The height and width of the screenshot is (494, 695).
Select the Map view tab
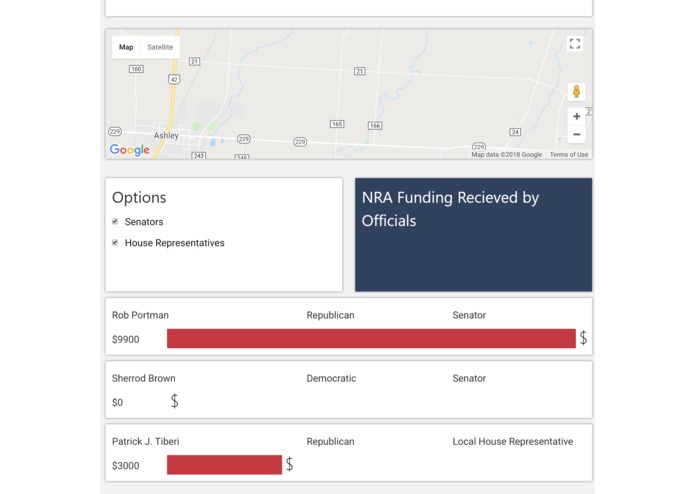click(126, 47)
